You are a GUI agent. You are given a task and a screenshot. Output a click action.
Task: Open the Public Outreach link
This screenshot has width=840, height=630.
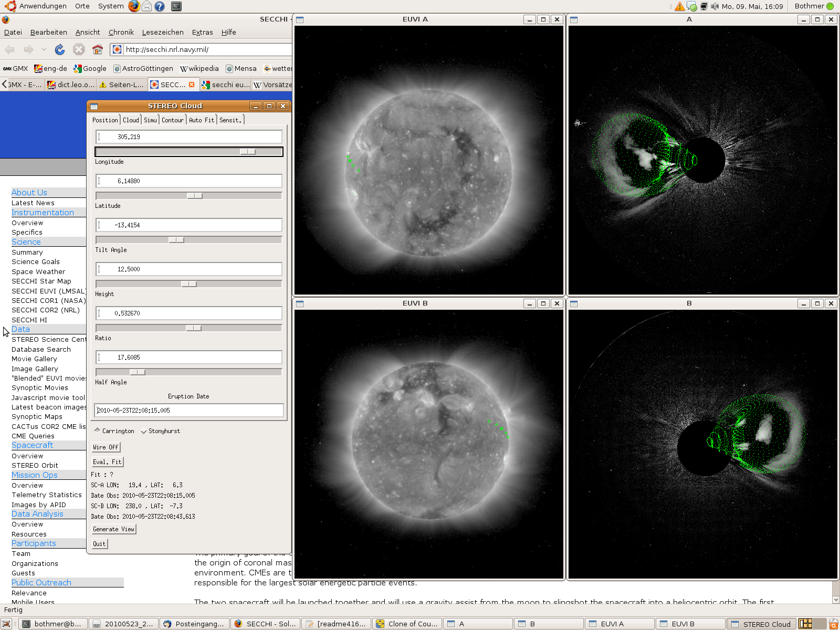pos(41,583)
